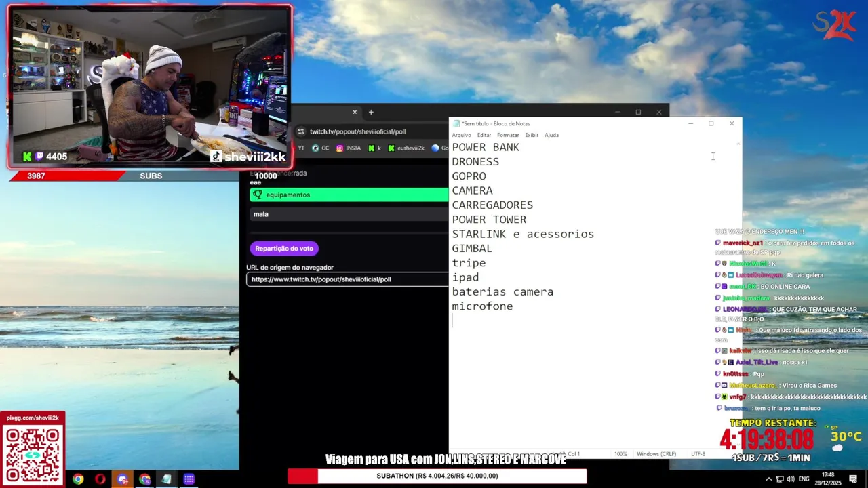
Task: Open the purple grid app taskbar icon
Action: tap(189, 479)
